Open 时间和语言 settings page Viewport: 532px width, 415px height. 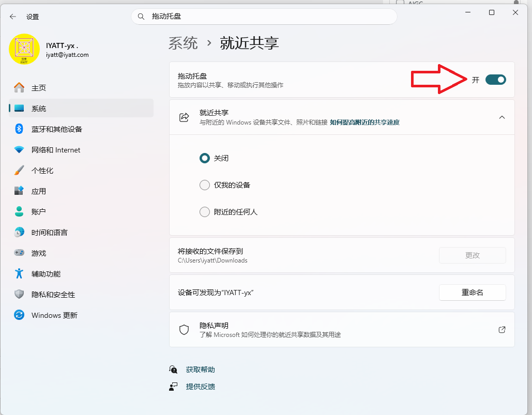(49, 233)
